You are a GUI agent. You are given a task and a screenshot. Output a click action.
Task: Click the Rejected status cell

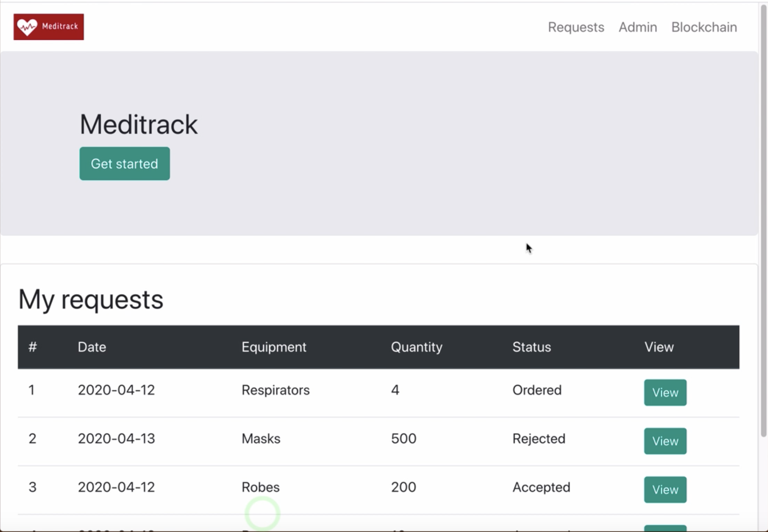coord(539,438)
